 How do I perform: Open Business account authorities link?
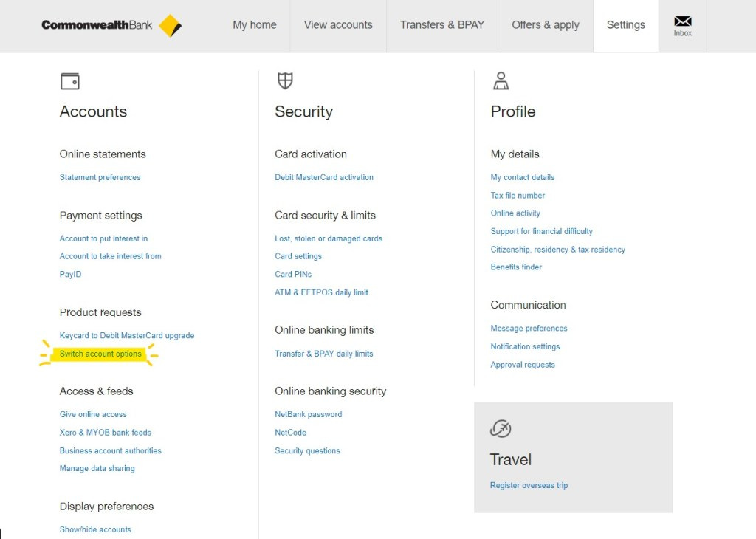click(x=111, y=451)
